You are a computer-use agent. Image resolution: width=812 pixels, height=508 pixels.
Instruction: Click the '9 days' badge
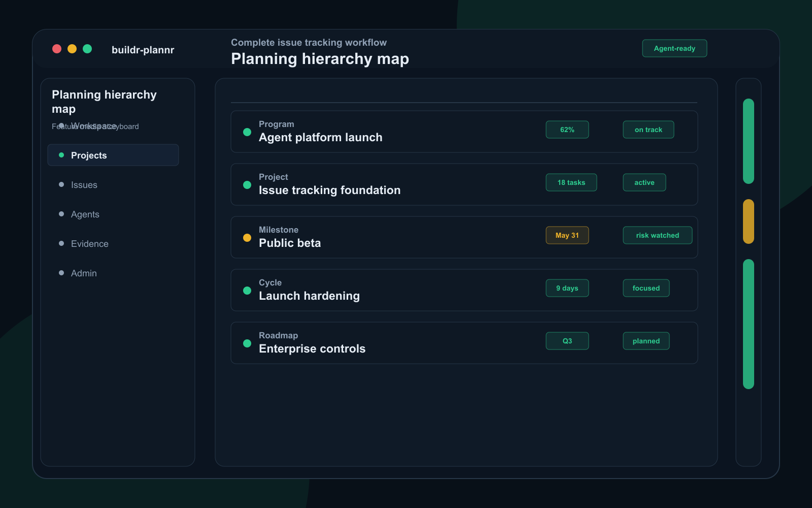tap(567, 288)
